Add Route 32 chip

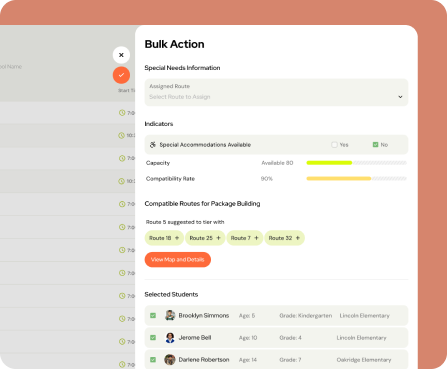[x=284, y=238]
